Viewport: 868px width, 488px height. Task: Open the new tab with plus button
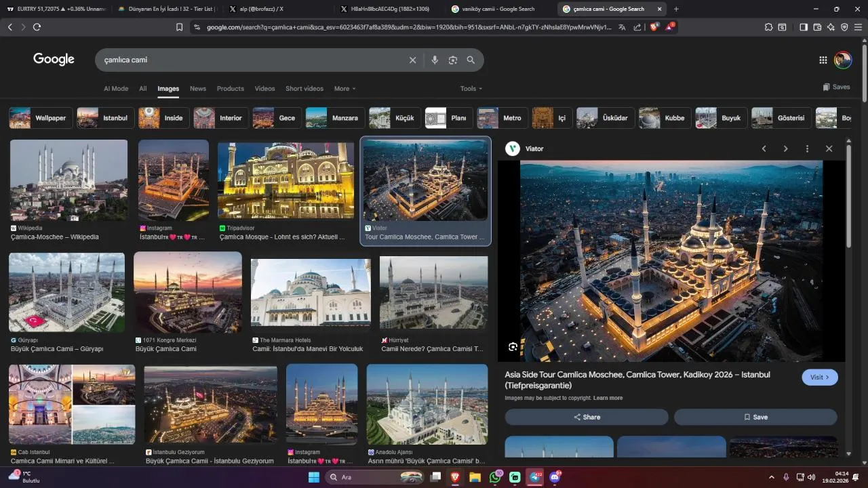(676, 9)
